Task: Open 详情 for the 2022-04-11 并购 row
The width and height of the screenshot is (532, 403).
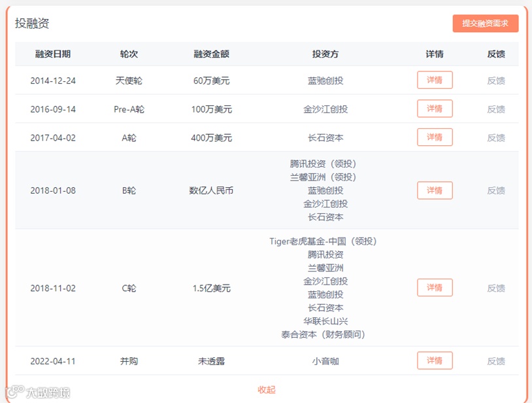Action: pos(435,360)
